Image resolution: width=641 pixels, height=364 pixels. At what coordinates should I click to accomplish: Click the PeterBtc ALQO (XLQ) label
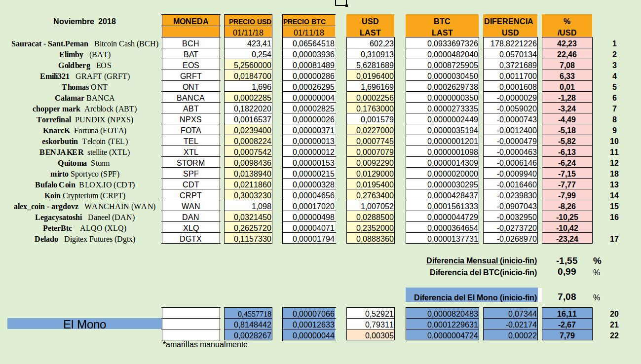[84, 228]
